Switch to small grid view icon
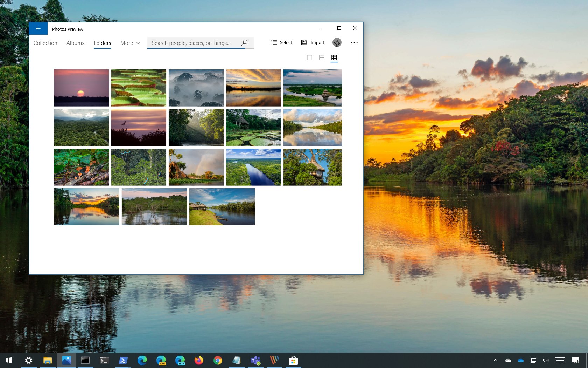 (334, 57)
